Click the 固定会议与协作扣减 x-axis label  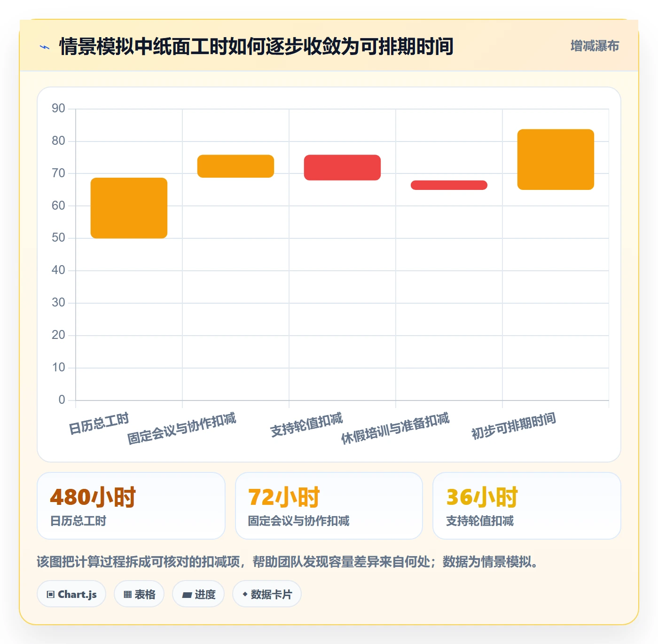[182, 428]
